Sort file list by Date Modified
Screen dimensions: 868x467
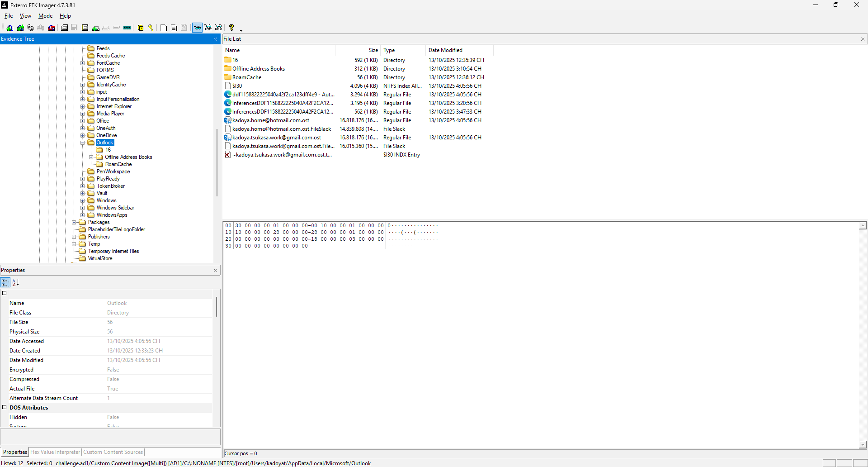click(459, 50)
